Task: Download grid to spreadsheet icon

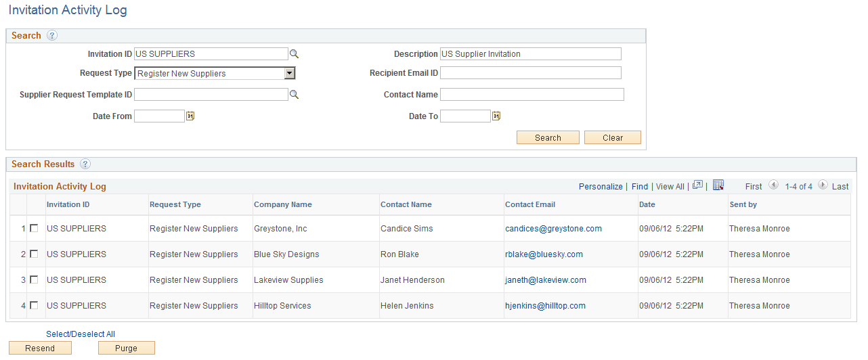Action: coord(718,185)
